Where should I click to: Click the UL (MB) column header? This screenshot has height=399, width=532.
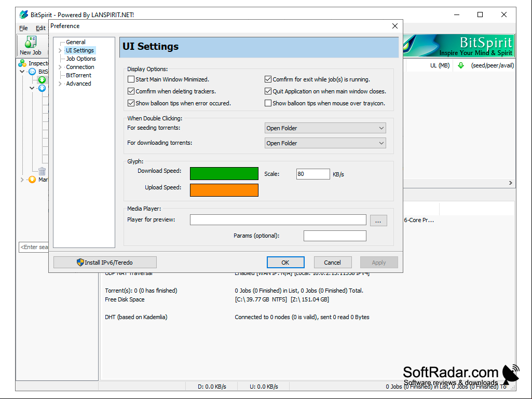coord(440,65)
